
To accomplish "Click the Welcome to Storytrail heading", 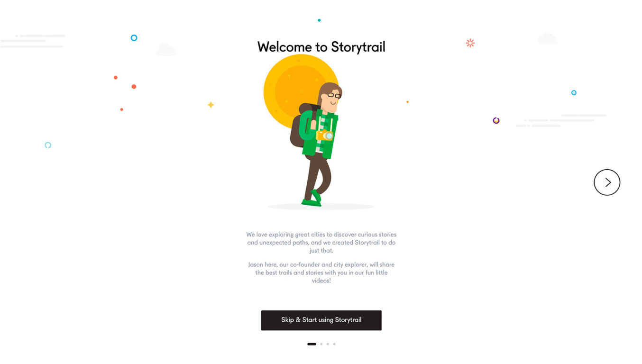I will 321,47.
